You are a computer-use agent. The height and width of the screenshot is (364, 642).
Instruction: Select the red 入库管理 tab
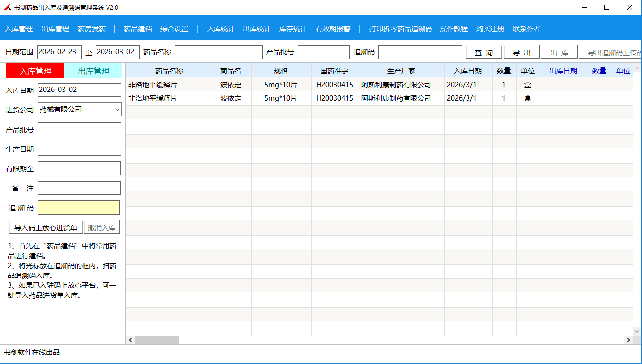pos(35,71)
